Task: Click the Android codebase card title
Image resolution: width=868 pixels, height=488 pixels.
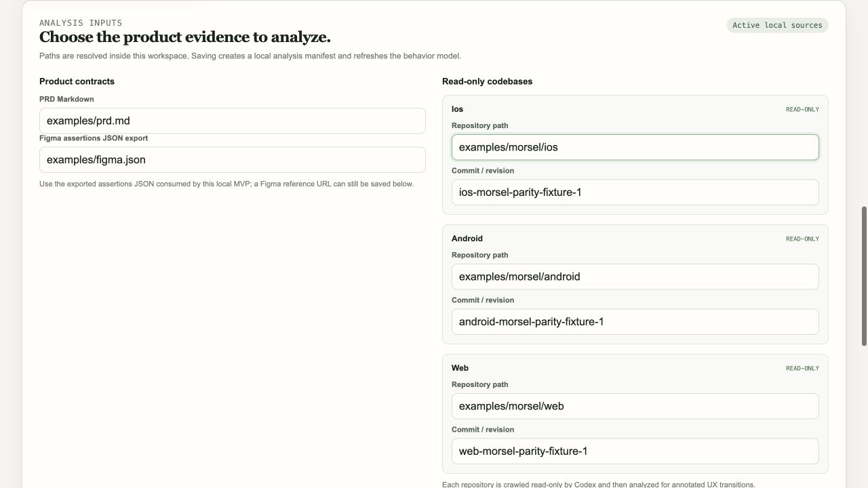Action: (467, 239)
